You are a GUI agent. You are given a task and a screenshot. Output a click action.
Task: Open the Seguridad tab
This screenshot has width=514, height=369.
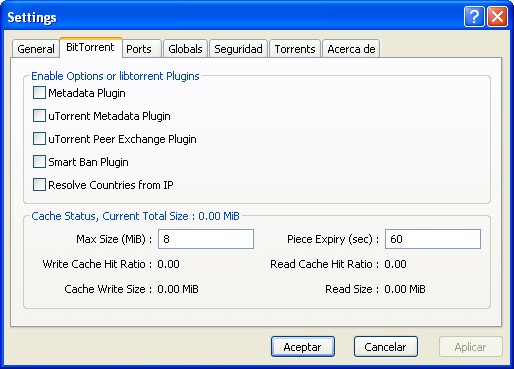pos(238,49)
